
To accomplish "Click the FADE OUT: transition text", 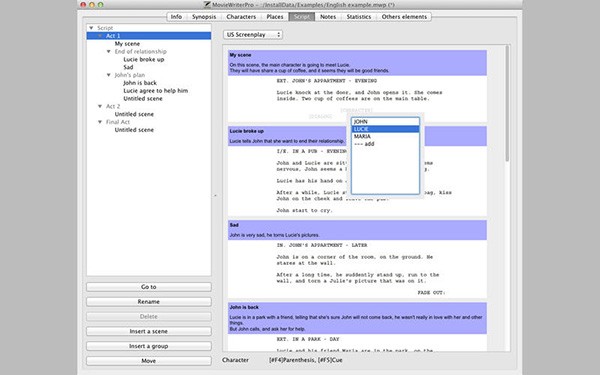I will click(431, 292).
